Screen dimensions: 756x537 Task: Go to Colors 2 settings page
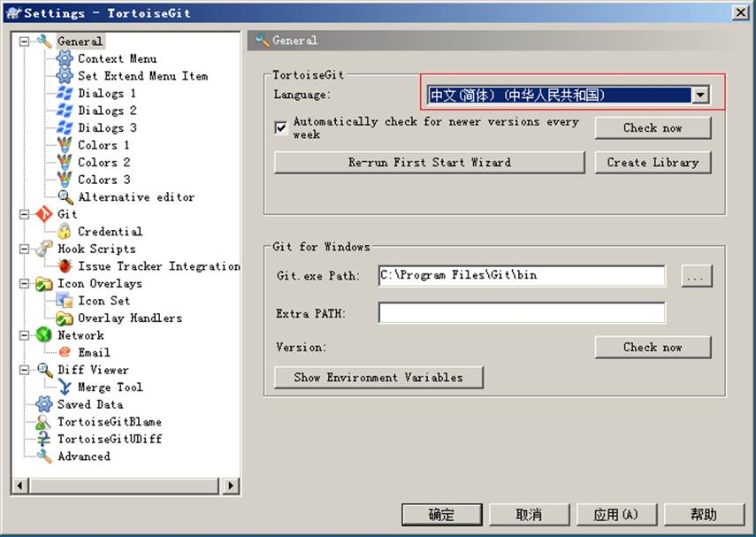click(x=104, y=162)
